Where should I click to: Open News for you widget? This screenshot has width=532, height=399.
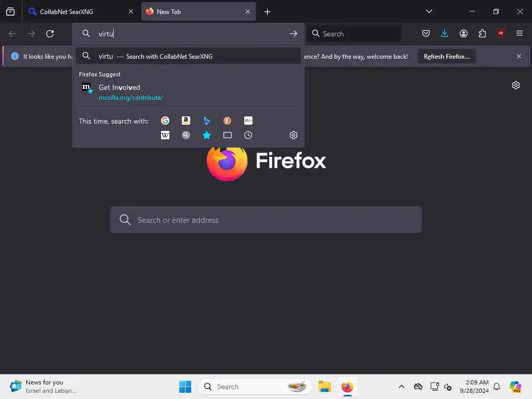[x=44, y=387]
